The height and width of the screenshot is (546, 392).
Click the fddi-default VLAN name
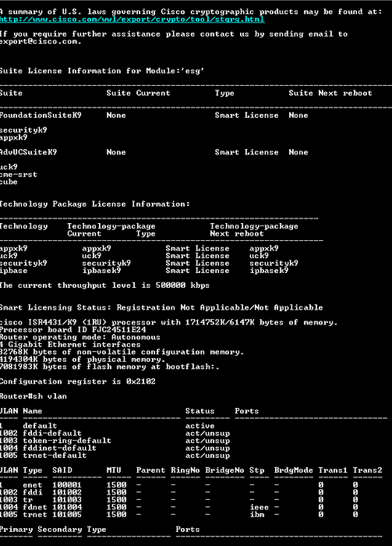pyautogui.click(x=52, y=433)
